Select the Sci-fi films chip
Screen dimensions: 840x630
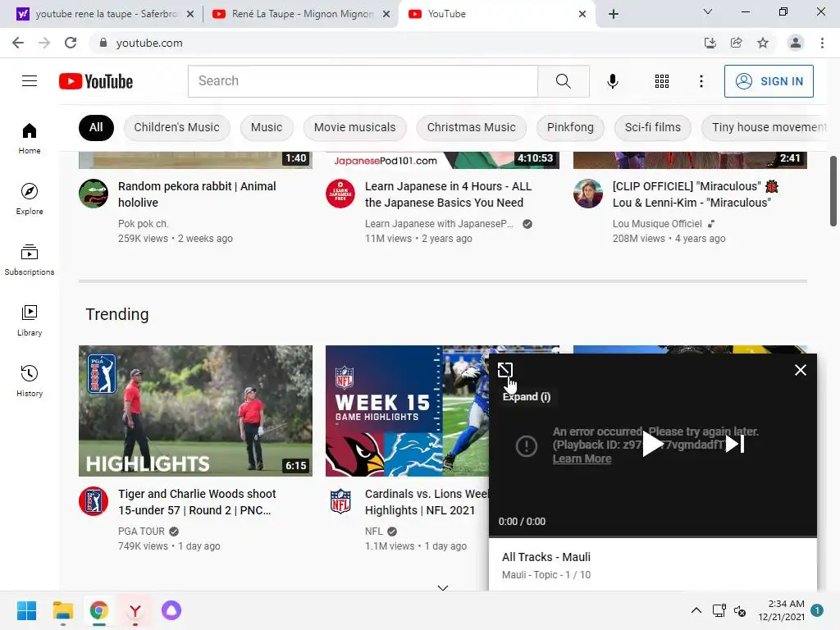(x=652, y=127)
